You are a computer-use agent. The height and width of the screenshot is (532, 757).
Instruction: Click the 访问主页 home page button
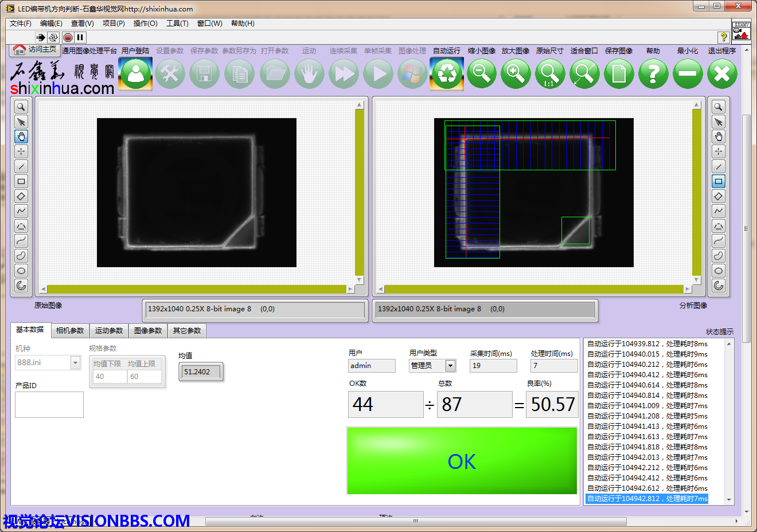(36, 50)
